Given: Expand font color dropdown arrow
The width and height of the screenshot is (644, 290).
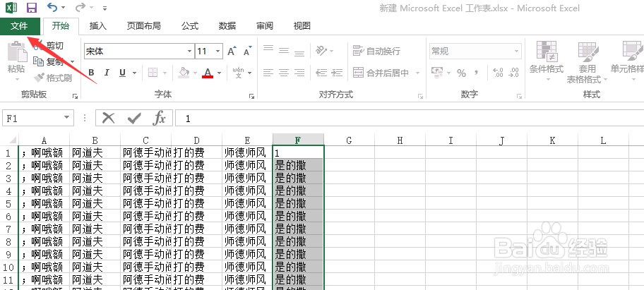Looking at the screenshot, I should pyautogui.click(x=219, y=73).
